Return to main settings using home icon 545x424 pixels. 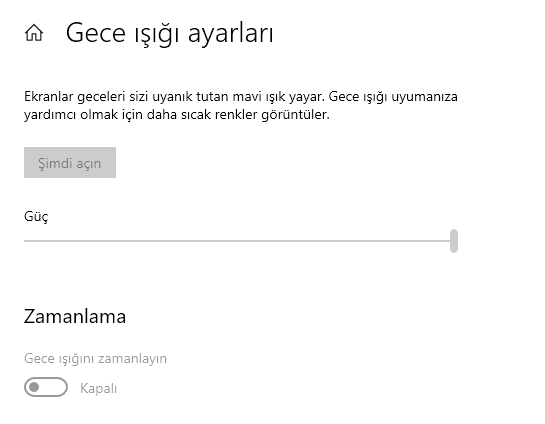[34, 33]
